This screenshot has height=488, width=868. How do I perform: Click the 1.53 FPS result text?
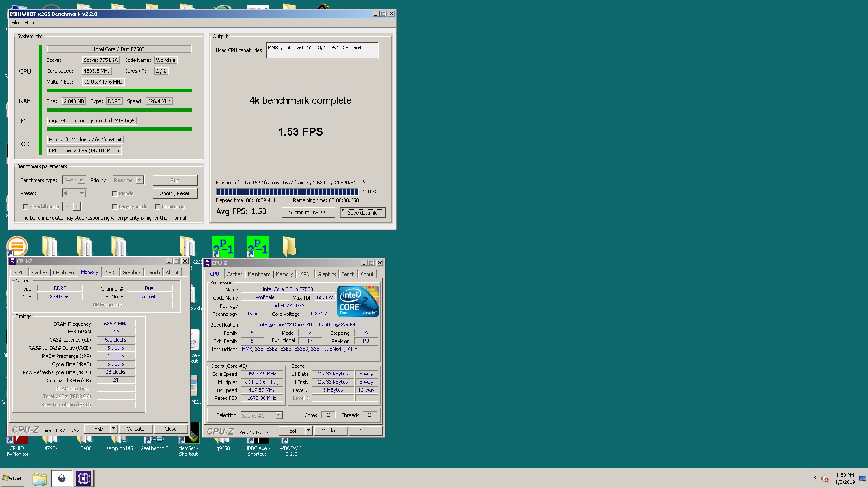[x=301, y=132]
